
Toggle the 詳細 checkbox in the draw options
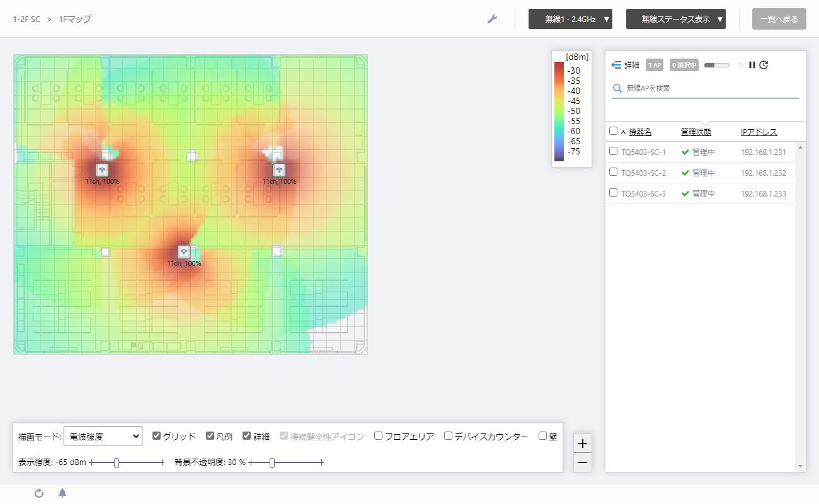247,435
